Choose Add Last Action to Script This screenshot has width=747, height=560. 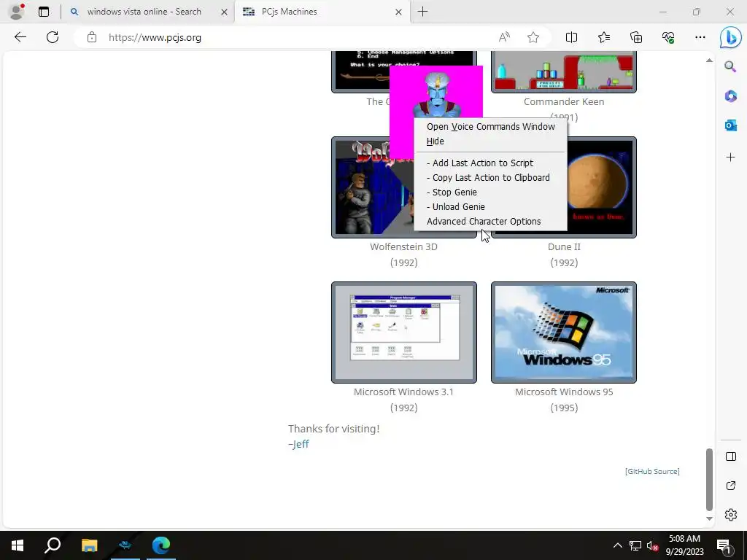(x=491, y=163)
